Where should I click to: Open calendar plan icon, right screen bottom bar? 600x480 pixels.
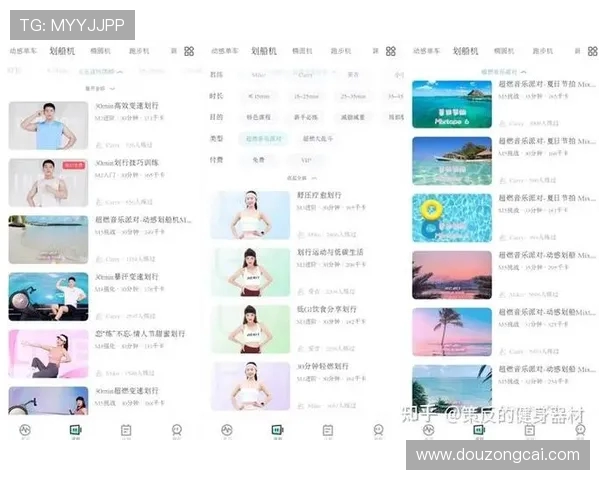530,430
